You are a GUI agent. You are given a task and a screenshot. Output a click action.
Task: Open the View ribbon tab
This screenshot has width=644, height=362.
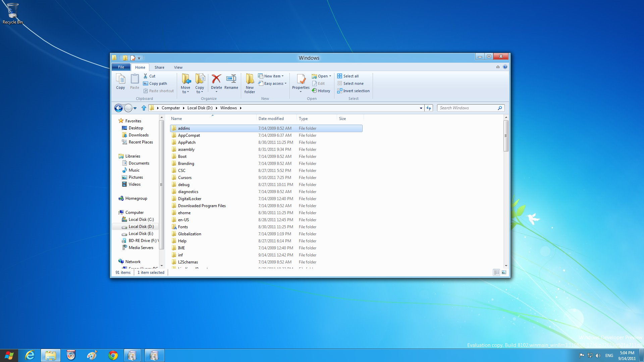tap(178, 67)
